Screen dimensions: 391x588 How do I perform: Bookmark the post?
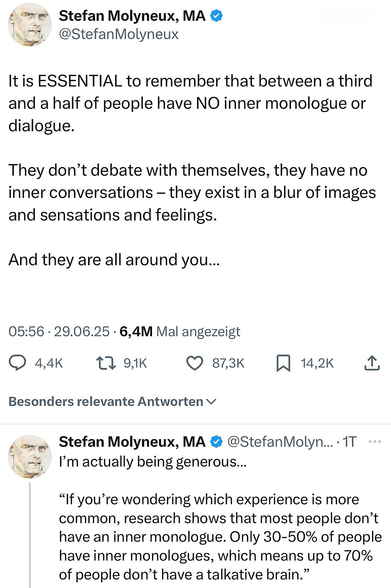(283, 363)
